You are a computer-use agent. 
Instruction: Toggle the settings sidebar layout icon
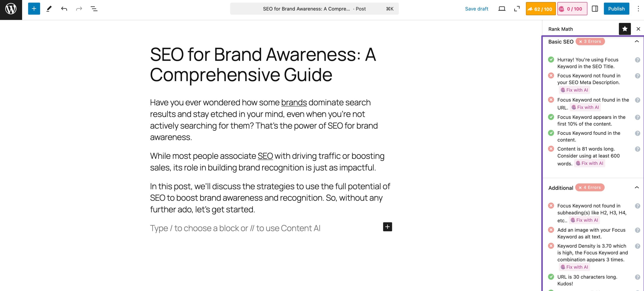(x=595, y=9)
